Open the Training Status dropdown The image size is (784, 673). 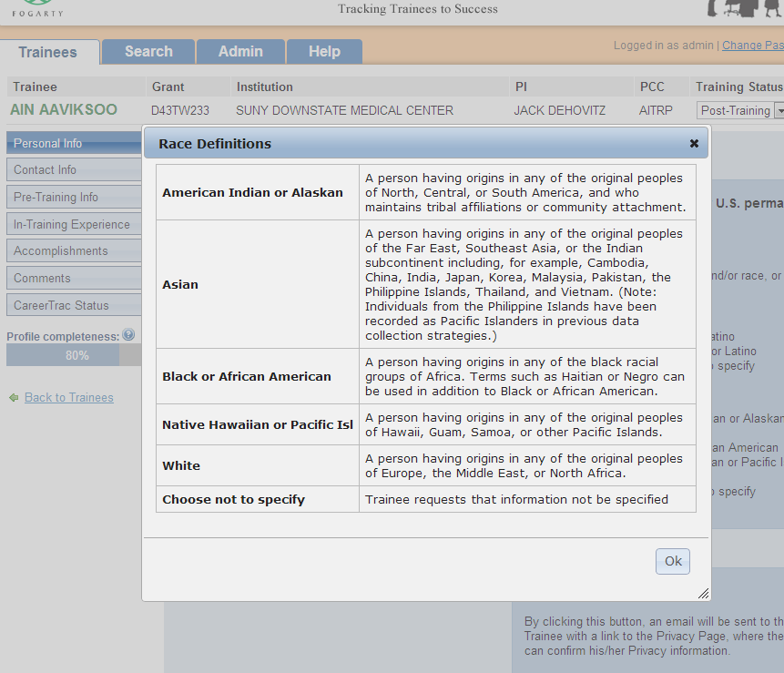779,110
